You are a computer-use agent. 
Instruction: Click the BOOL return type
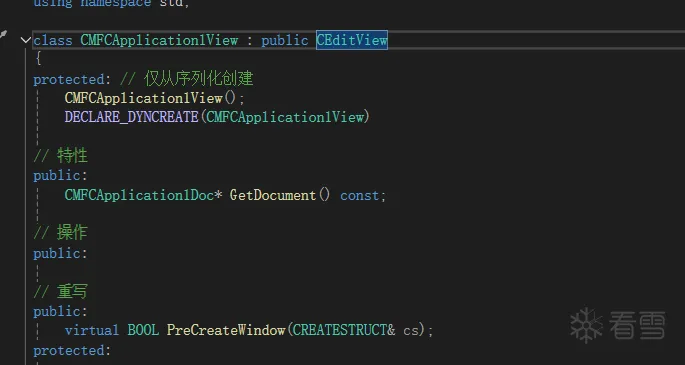click(x=143, y=330)
